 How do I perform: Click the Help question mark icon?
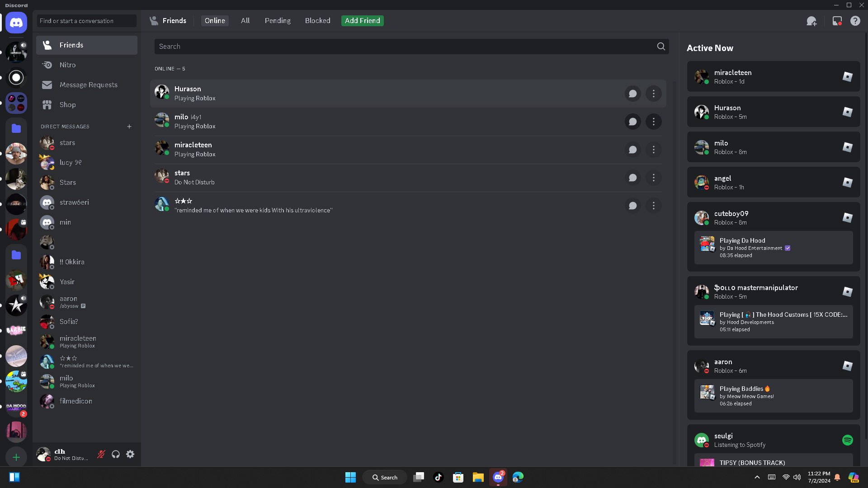[855, 21]
